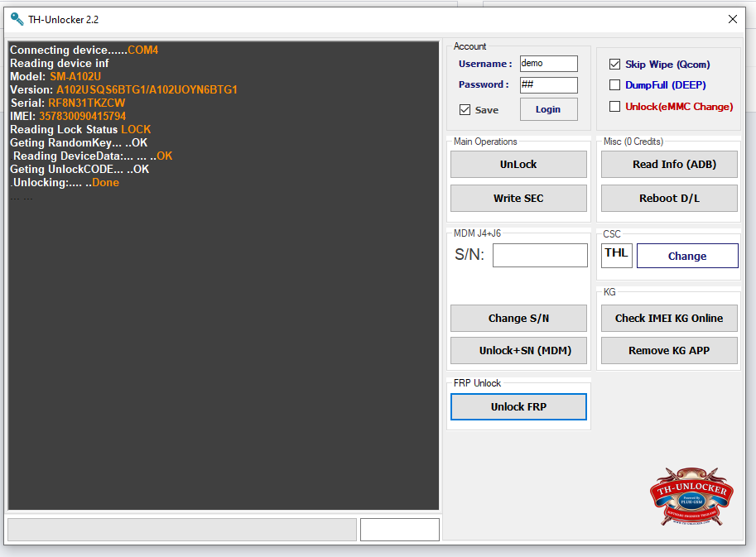Focus the Username input field
The image size is (756, 557).
(x=549, y=64)
